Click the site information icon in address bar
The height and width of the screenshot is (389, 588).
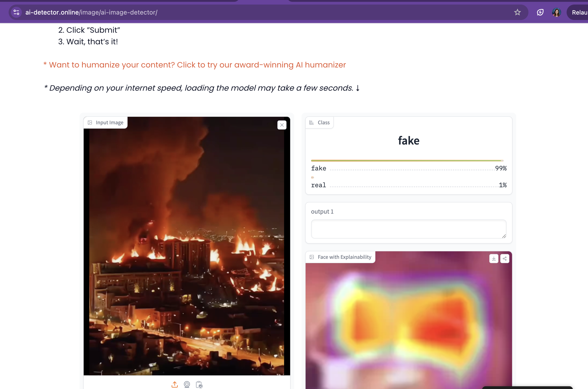click(x=16, y=12)
